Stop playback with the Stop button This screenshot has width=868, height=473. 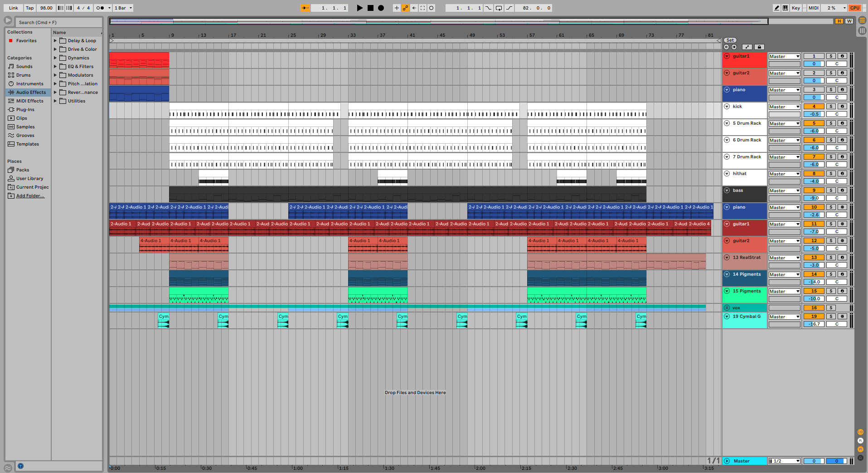(x=370, y=8)
